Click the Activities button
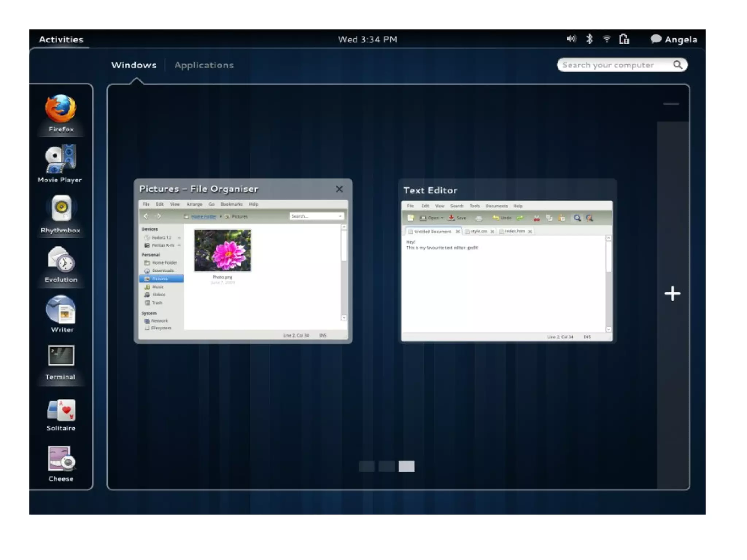 point(61,39)
